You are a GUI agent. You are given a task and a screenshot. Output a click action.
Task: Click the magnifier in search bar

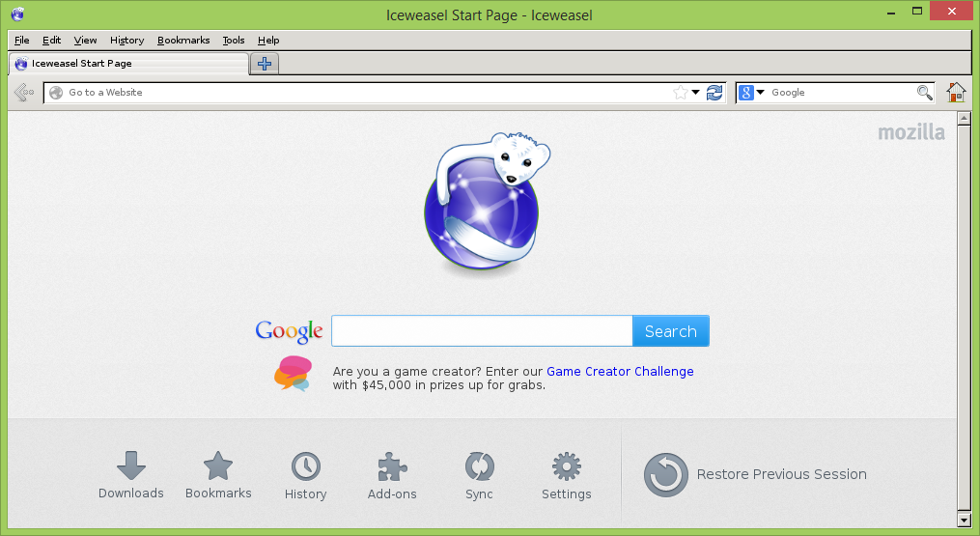[x=924, y=93]
